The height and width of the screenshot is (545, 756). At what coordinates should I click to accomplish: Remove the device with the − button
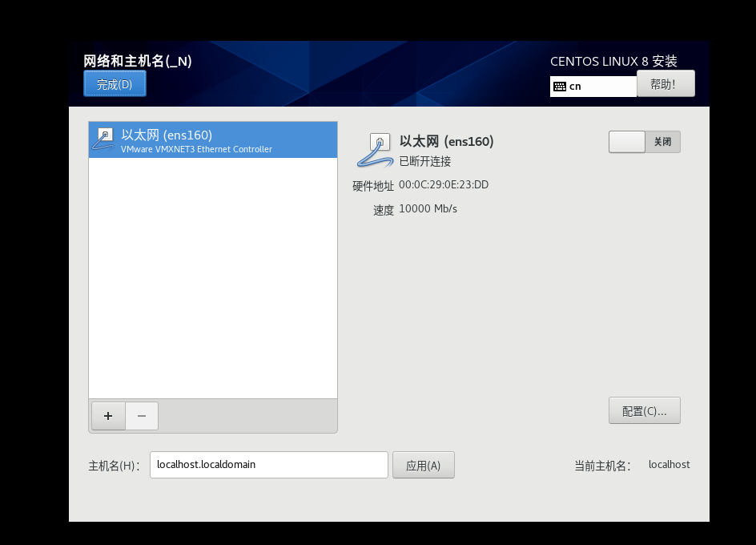142,416
